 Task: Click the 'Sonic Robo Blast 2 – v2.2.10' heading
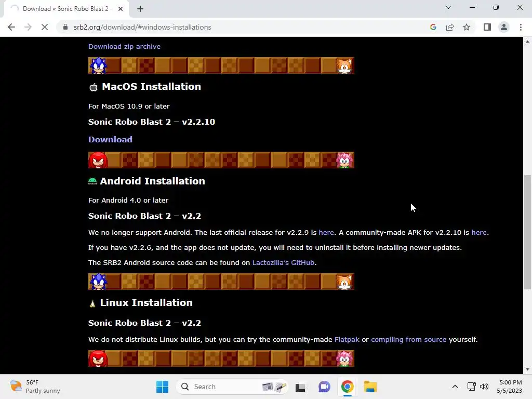coord(152,122)
